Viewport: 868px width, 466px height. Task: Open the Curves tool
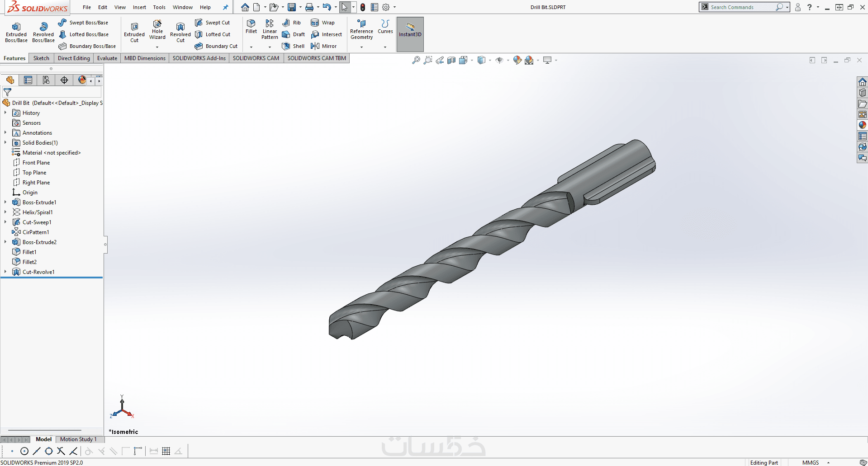pyautogui.click(x=385, y=27)
